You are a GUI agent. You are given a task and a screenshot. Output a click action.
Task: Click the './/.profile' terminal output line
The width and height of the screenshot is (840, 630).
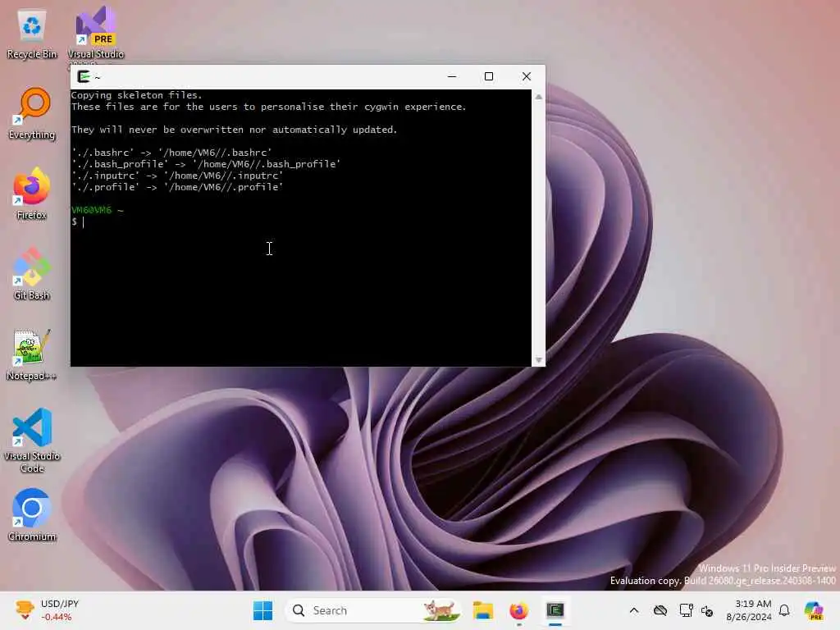(x=177, y=187)
